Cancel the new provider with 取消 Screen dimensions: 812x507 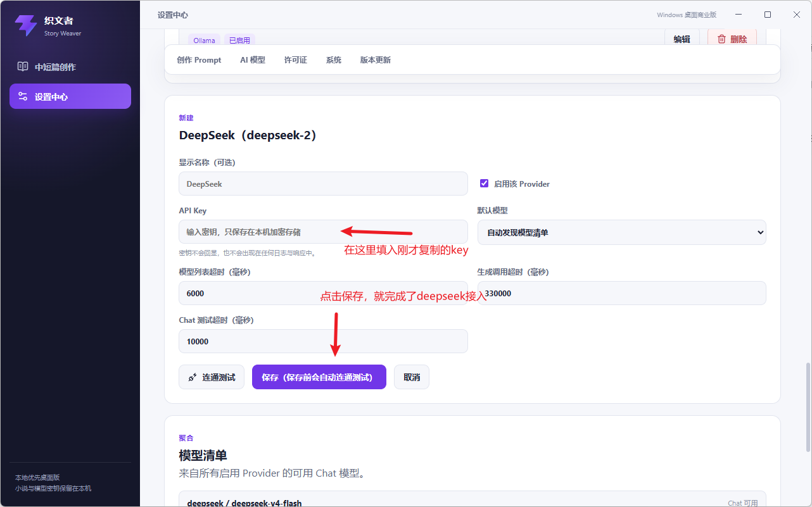[x=412, y=377]
